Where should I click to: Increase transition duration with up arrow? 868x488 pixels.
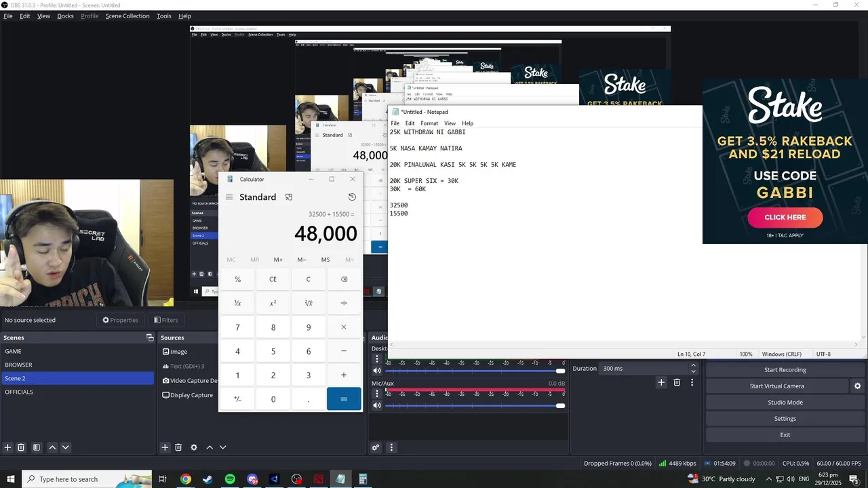tap(693, 365)
